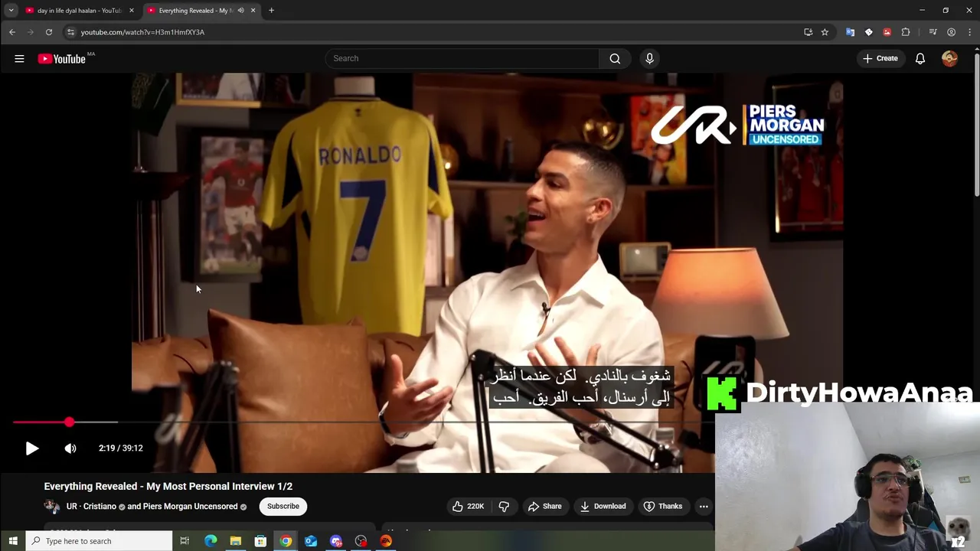Open File Explorer from taskbar
The height and width of the screenshot is (551, 980).
click(236, 541)
